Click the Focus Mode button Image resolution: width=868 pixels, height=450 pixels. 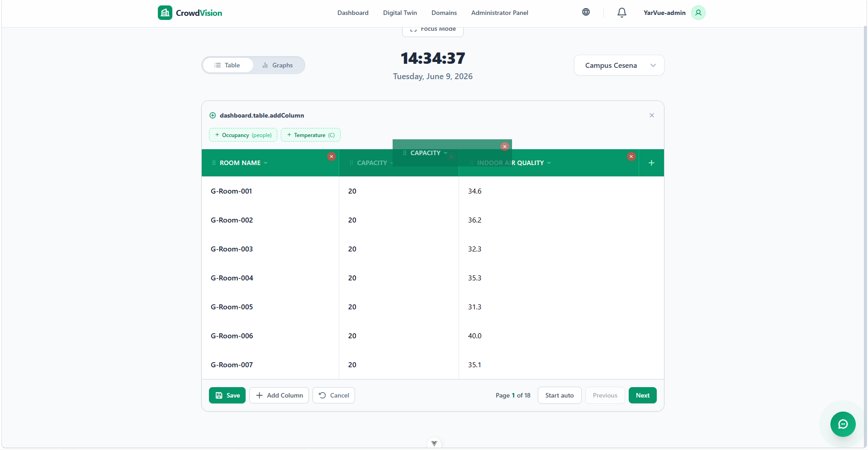[x=433, y=30]
